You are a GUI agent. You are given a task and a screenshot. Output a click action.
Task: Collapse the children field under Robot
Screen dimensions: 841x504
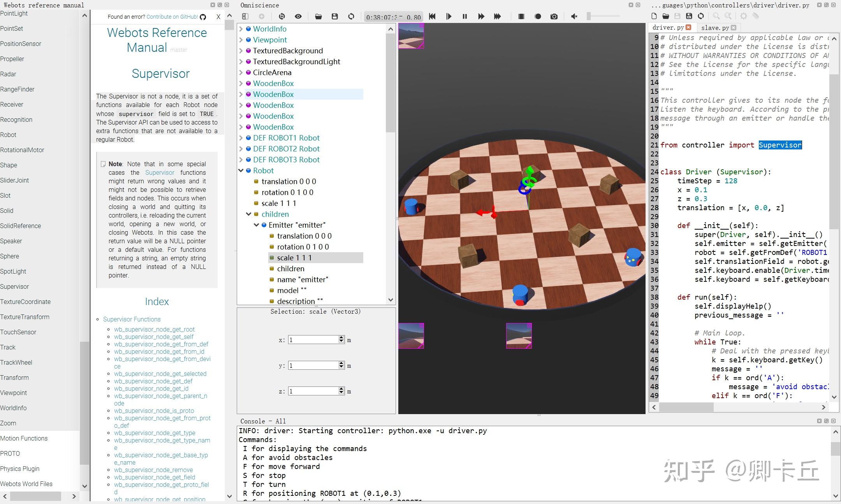coord(248,214)
